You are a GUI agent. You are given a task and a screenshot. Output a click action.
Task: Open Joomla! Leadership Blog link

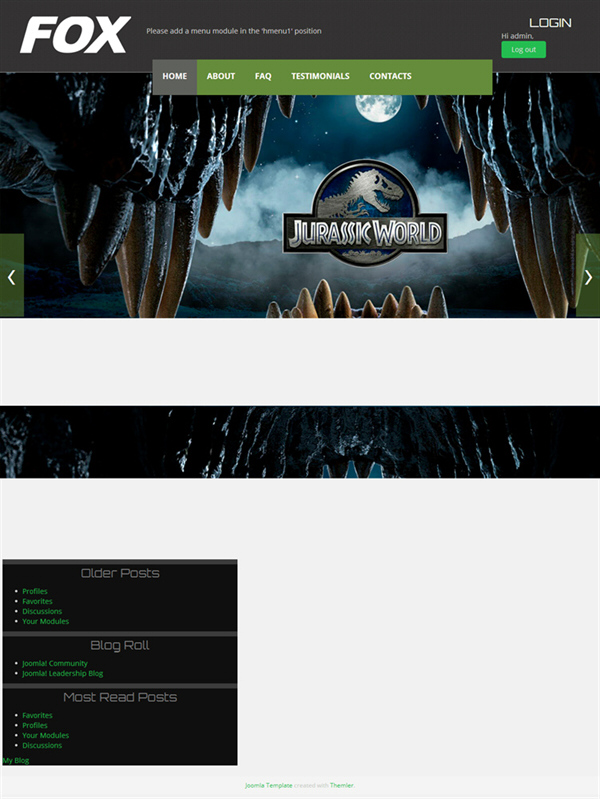point(62,673)
